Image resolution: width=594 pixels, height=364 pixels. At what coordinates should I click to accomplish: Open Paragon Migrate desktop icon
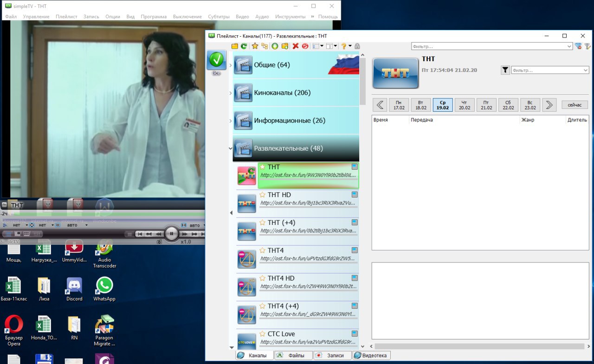click(104, 331)
